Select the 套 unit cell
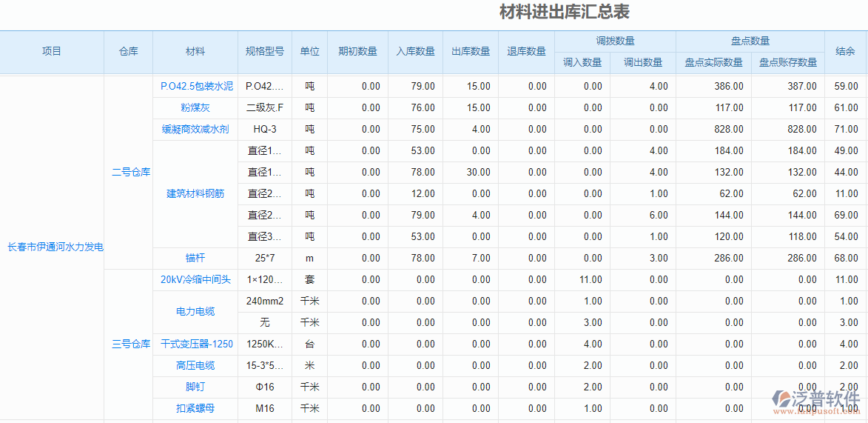 point(310,279)
